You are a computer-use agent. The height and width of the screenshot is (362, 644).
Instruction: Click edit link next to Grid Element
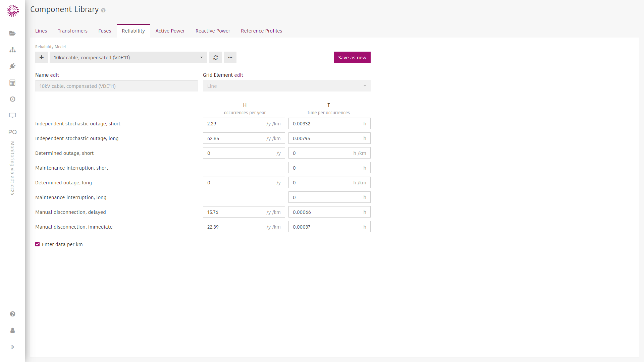(x=239, y=75)
